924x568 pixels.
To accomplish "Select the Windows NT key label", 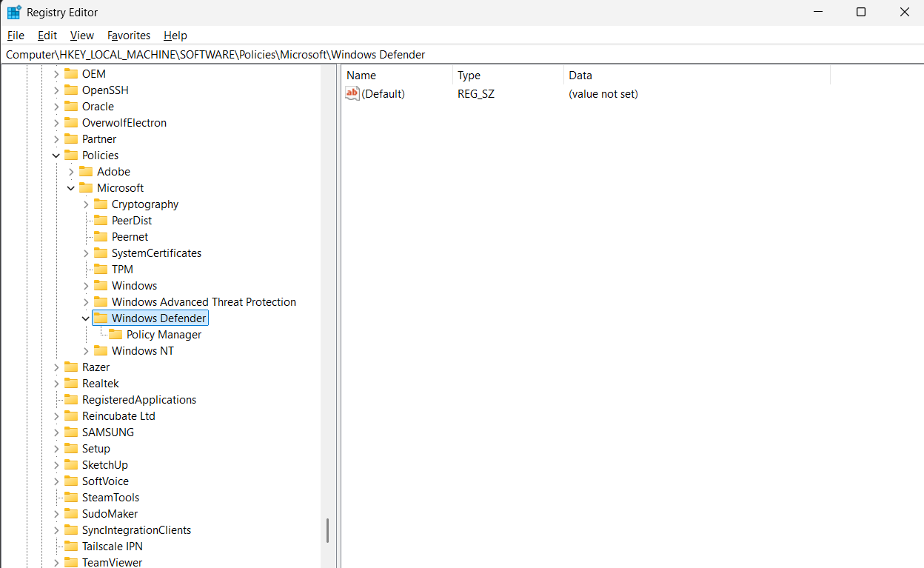I will tap(143, 351).
